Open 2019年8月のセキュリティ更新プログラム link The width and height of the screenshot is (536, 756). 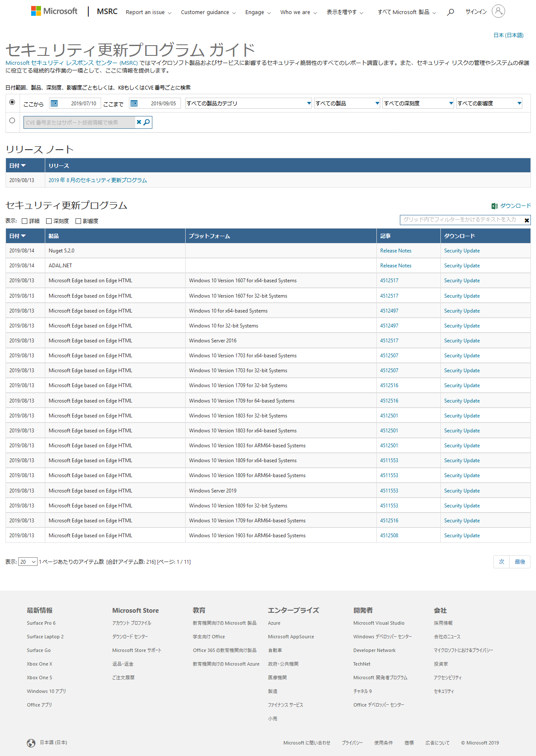coord(98,180)
